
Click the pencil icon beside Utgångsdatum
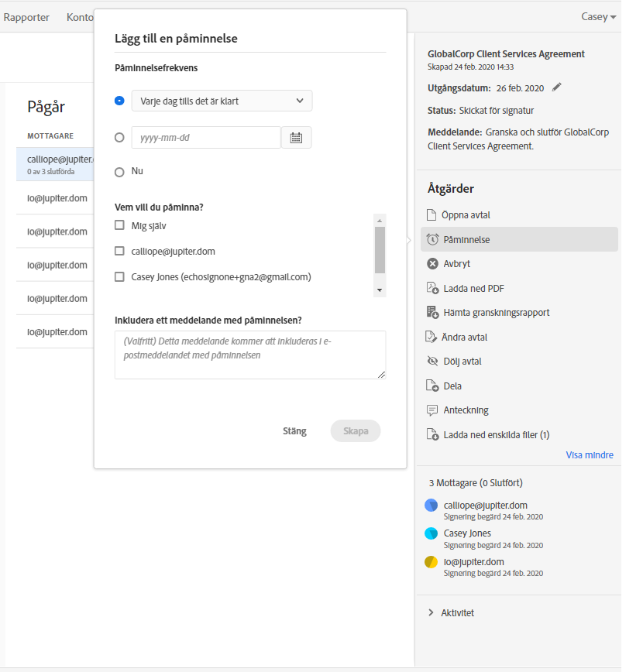557,87
